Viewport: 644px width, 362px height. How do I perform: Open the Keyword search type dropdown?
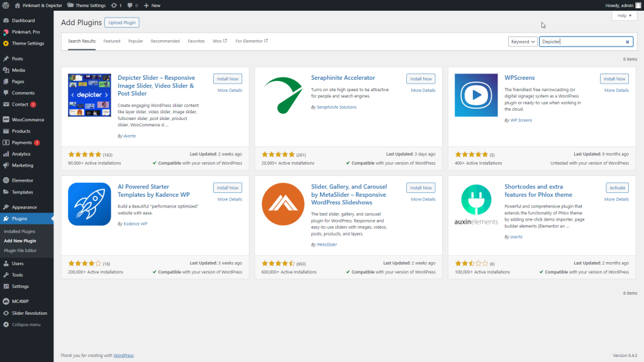tap(523, 41)
